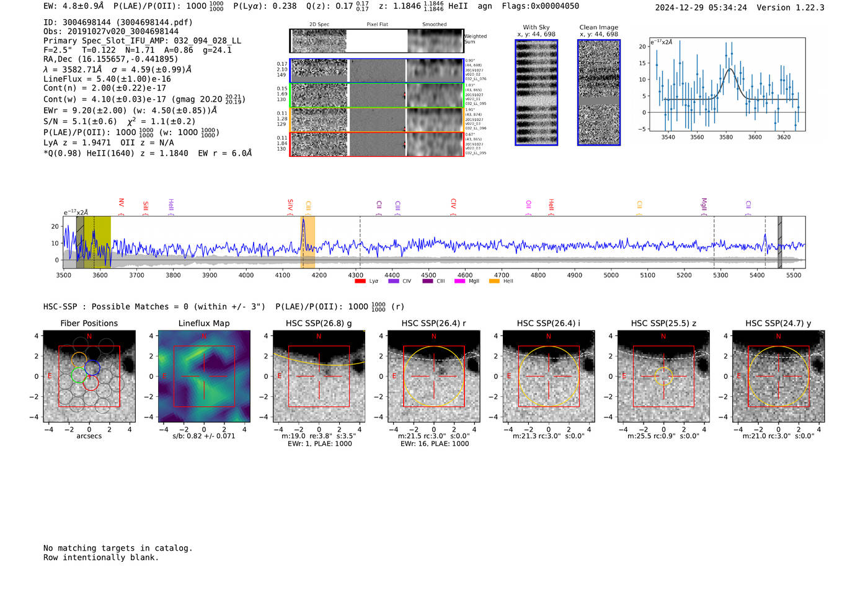The width and height of the screenshot is (868, 591).
Task: Click the yellow highlighted band near 3600
Action: 98,242
